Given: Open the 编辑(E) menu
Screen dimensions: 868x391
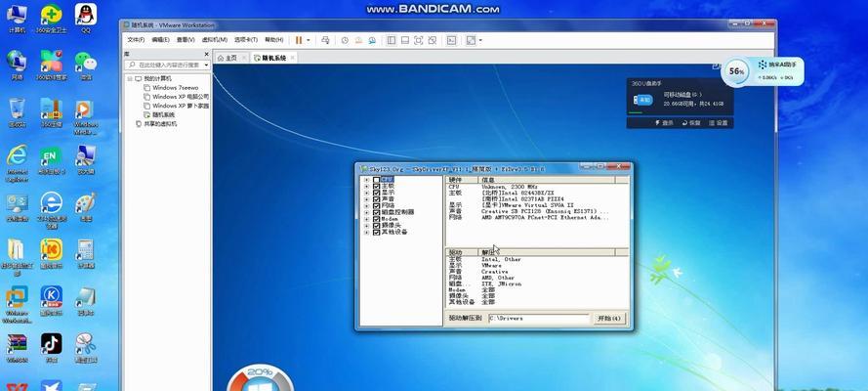Looking at the screenshot, I should pos(160,40).
